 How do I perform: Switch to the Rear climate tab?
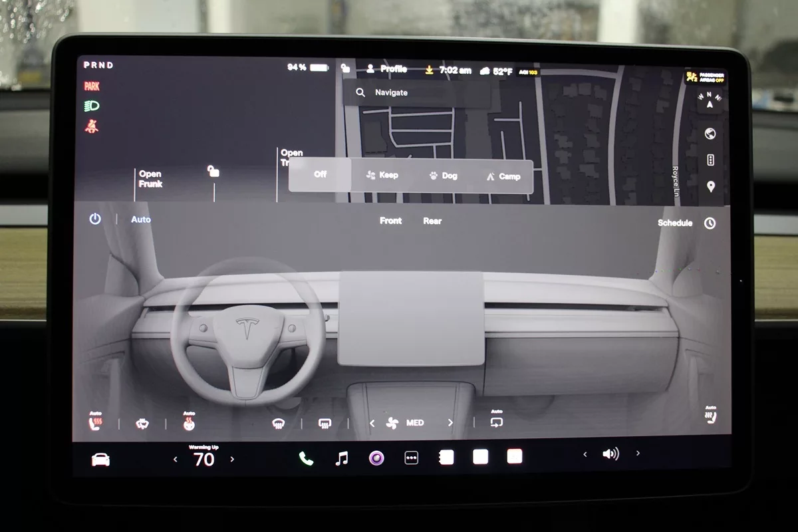point(432,221)
